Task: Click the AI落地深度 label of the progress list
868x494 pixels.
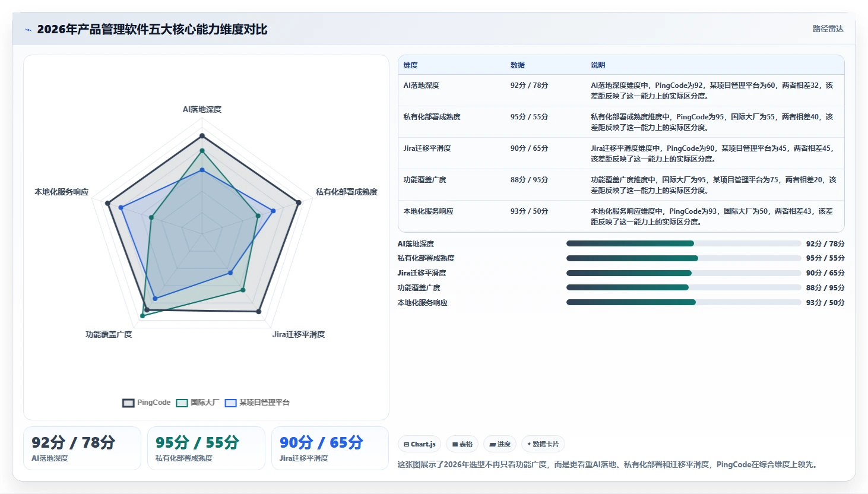Action: pyautogui.click(x=416, y=244)
